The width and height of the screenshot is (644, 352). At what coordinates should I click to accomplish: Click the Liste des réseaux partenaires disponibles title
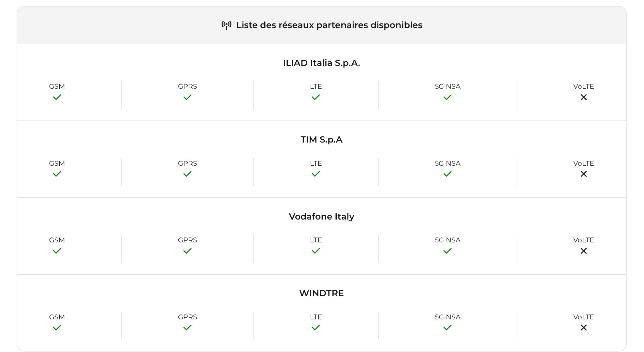pyautogui.click(x=329, y=25)
